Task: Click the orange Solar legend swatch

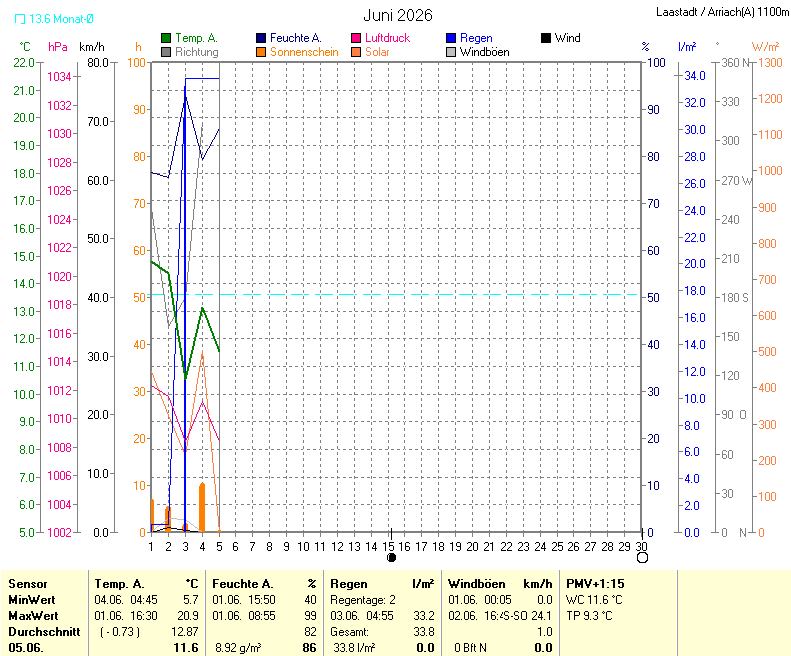Action: [356, 52]
